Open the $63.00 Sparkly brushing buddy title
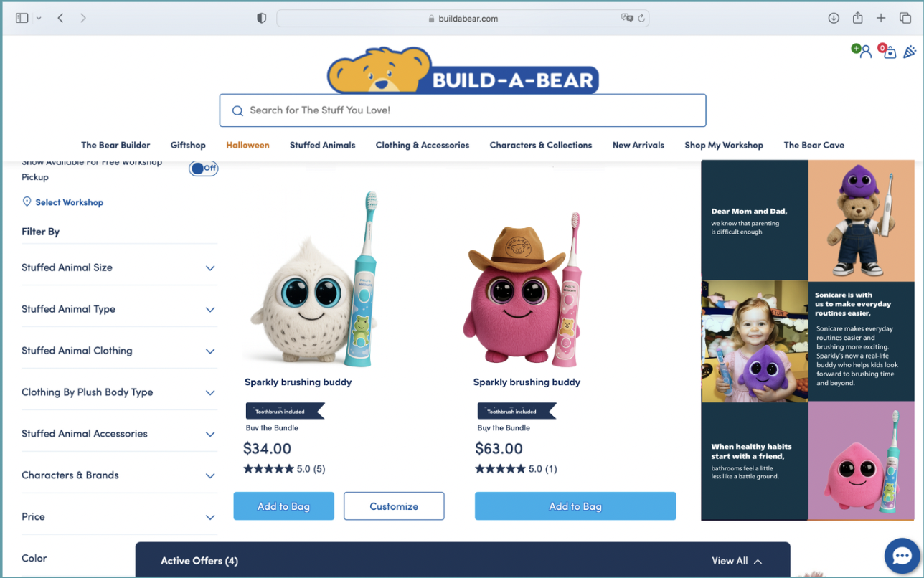This screenshot has height=578, width=924. (527, 382)
